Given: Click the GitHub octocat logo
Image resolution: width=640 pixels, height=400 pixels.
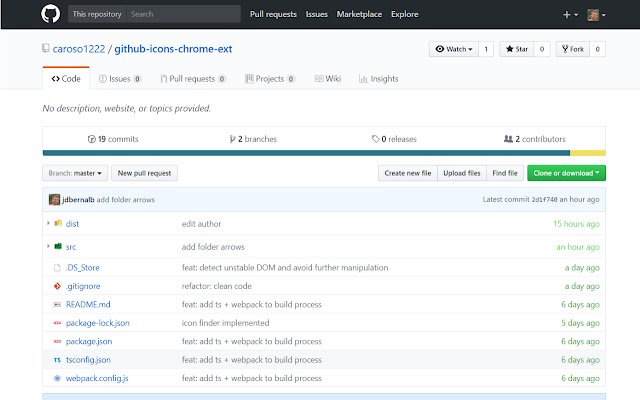Looking at the screenshot, I should (x=51, y=14).
